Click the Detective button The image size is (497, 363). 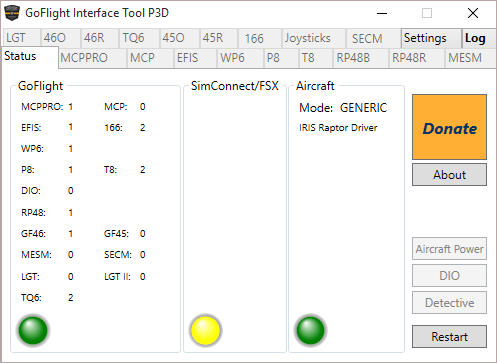click(449, 302)
